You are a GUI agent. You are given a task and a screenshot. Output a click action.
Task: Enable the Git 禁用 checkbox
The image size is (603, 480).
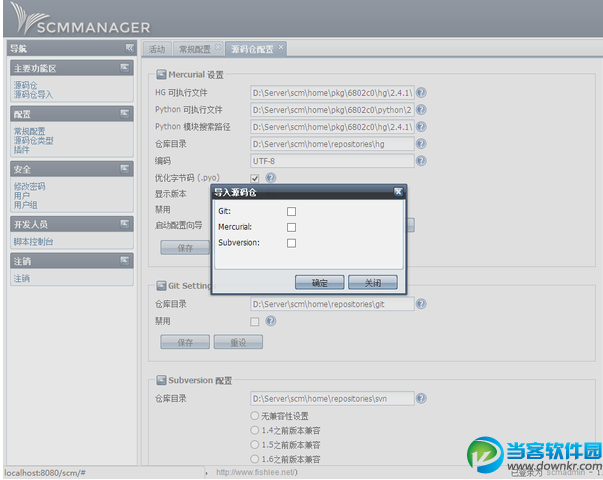255,321
